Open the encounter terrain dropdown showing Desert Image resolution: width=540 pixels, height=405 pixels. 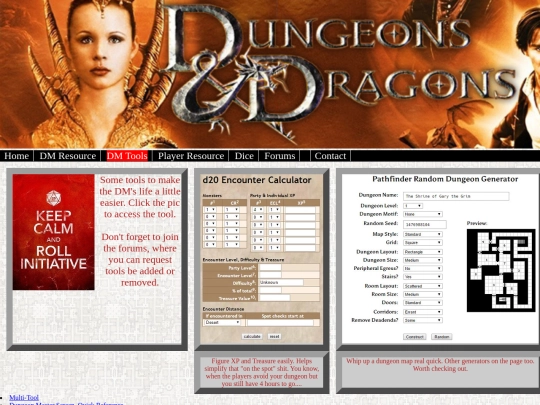click(222, 322)
